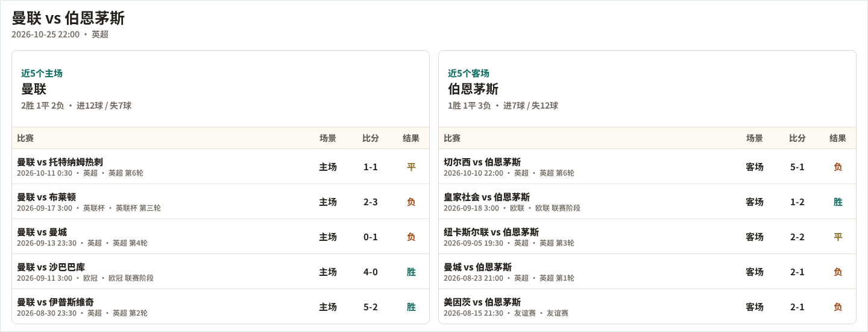Click the match date 2026-10-25 22:00

[45, 34]
